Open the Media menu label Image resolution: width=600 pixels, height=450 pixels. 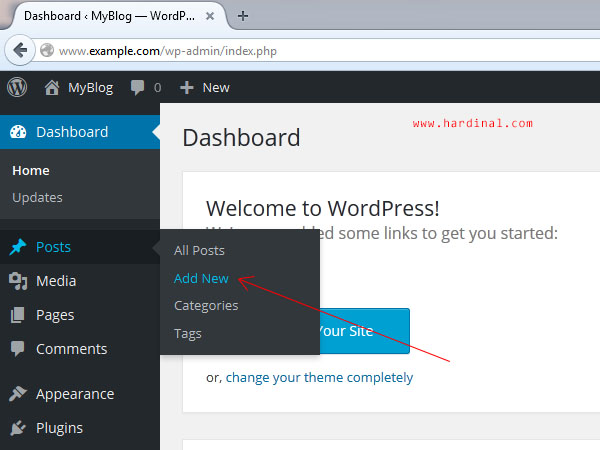56,281
